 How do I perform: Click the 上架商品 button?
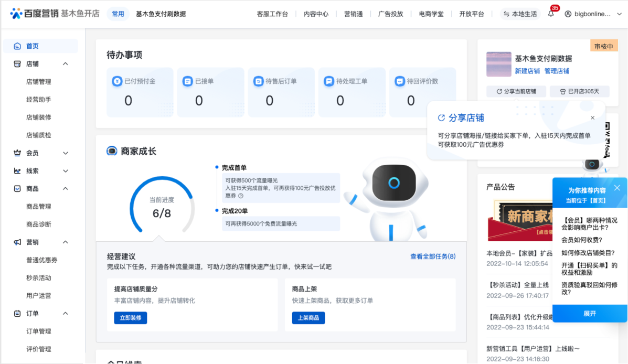[x=308, y=318]
